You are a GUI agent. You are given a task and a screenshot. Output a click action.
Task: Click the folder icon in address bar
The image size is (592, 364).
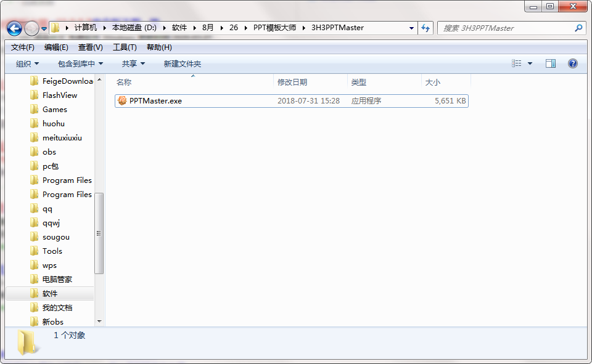(x=55, y=28)
